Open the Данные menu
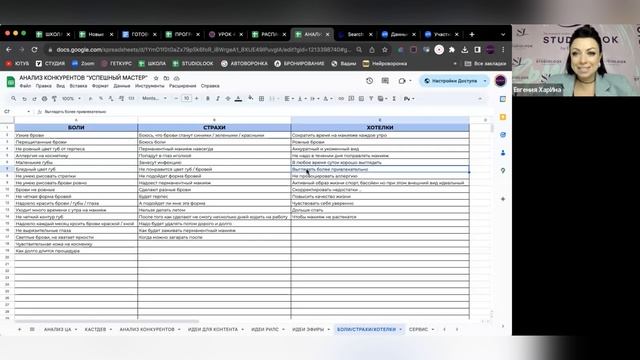The height and width of the screenshot is (360, 640). tap(122, 86)
